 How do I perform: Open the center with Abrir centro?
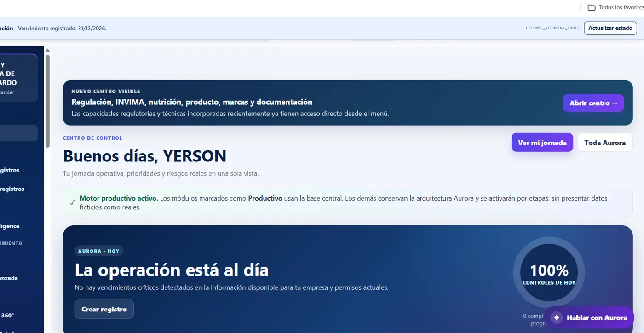point(593,103)
